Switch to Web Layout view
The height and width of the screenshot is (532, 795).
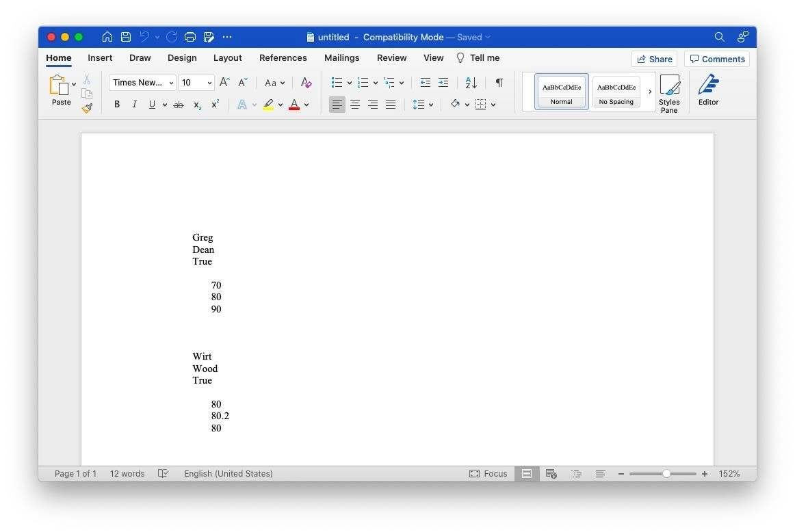pos(551,474)
